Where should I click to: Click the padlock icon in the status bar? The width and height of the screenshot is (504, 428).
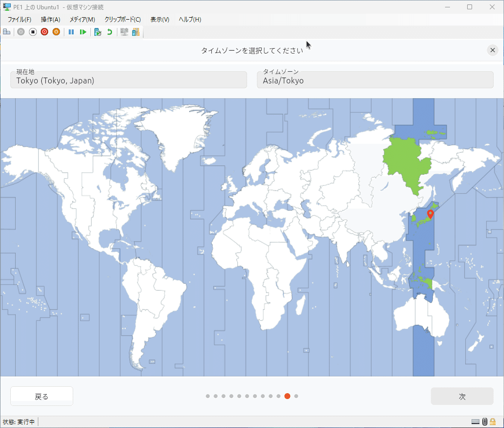click(493, 422)
